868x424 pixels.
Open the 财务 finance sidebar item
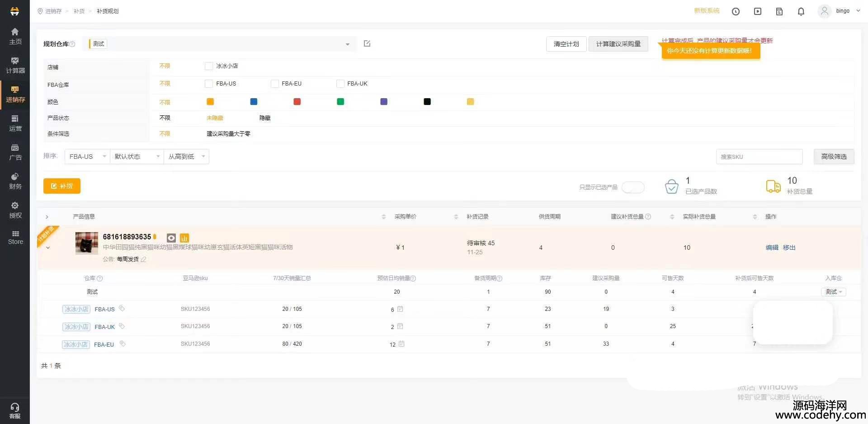pos(15,181)
